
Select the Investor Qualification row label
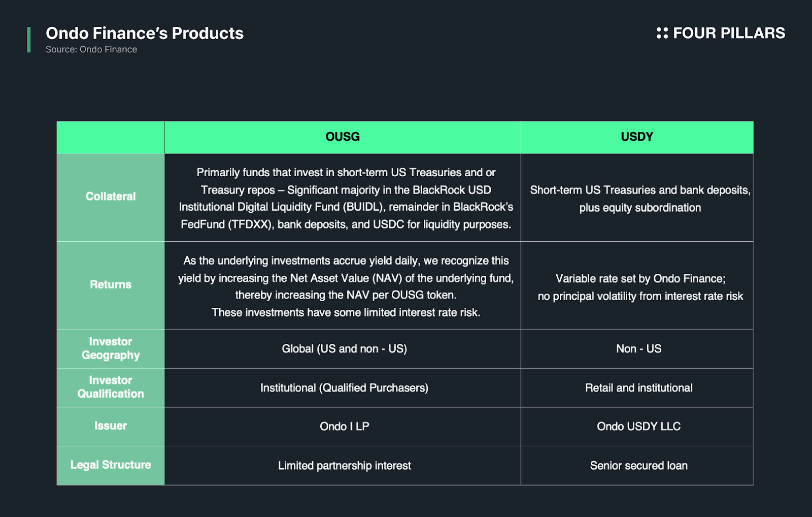pyautogui.click(x=111, y=387)
